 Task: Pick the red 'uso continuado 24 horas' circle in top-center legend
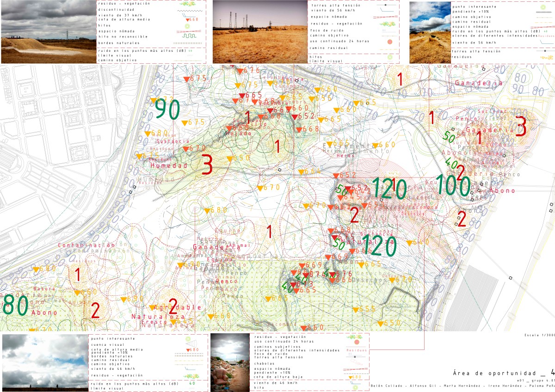pos(389,42)
